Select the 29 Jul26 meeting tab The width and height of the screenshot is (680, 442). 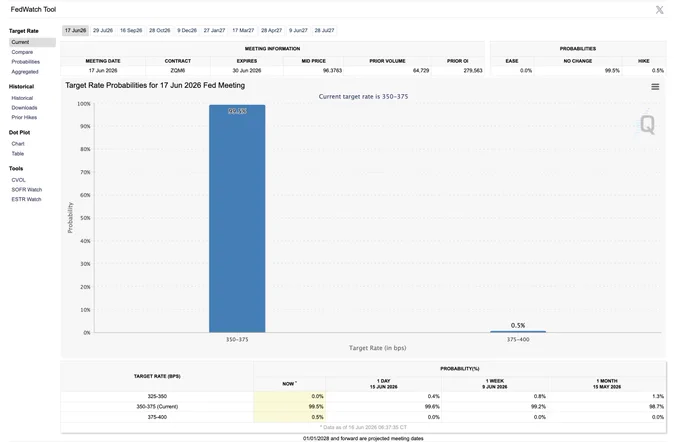click(x=103, y=30)
